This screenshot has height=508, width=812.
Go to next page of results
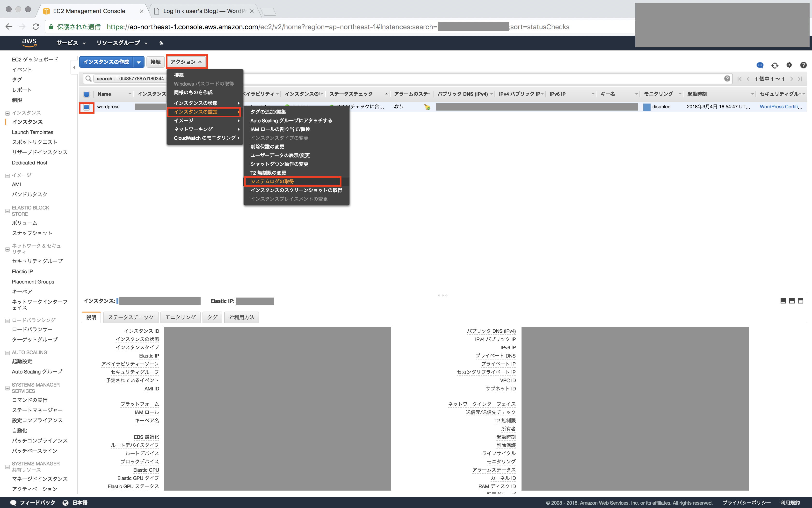791,79
